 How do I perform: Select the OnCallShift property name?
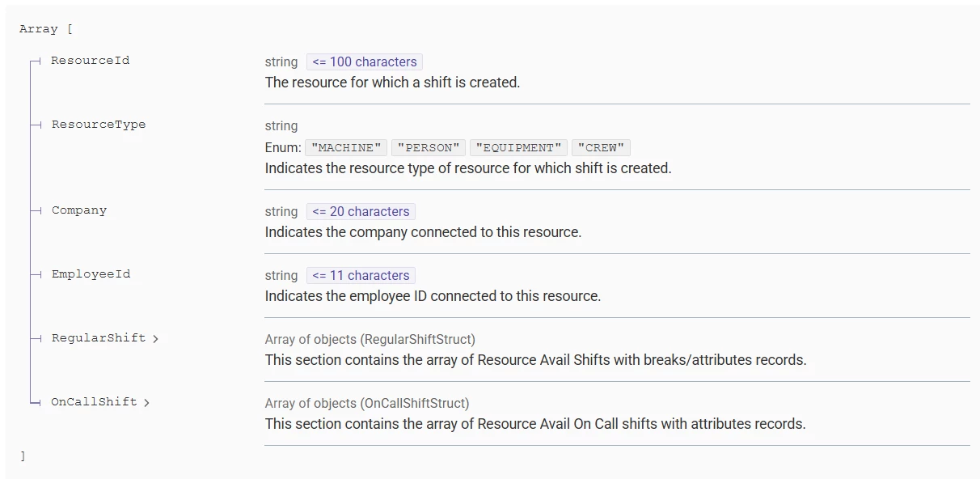point(94,402)
